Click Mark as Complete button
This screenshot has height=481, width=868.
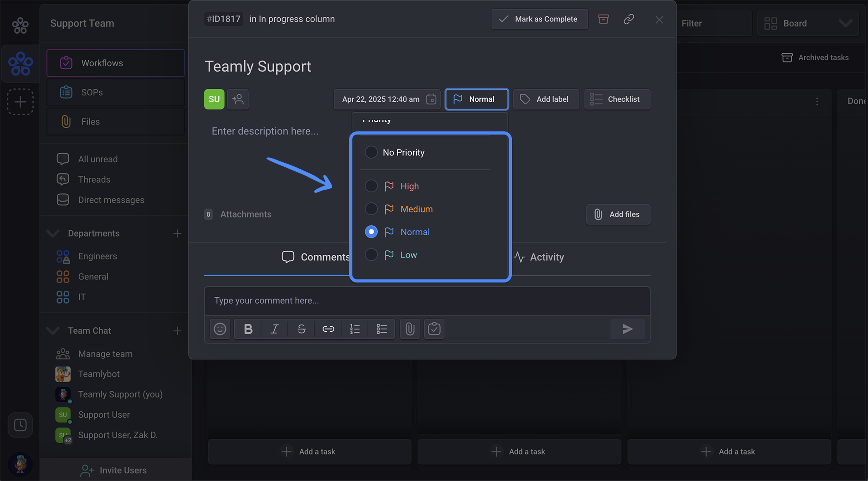tap(539, 19)
